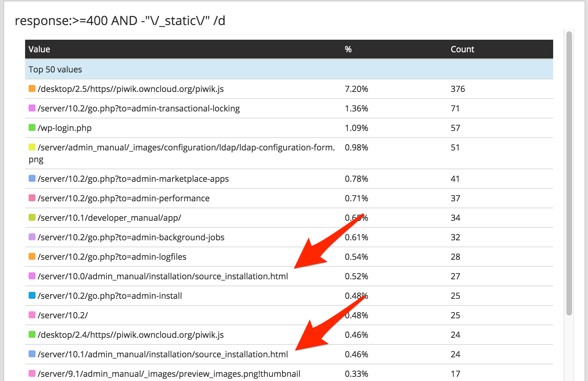Select /server/10.0/admin_manual/installation/source_installation.html value
Screen dimensions: 588x381
point(163,276)
